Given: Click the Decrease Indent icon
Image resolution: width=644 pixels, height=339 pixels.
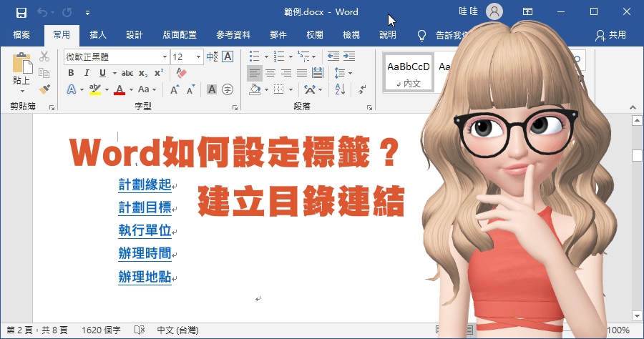Looking at the screenshot, I should pyautogui.click(x=333, y=56).
